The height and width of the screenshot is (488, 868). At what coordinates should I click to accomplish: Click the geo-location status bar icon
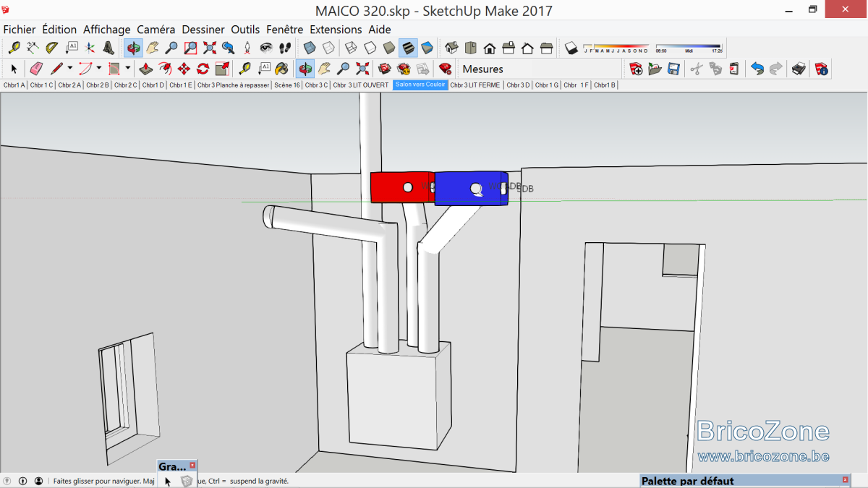pyautogui.click(x=7, y=481)
